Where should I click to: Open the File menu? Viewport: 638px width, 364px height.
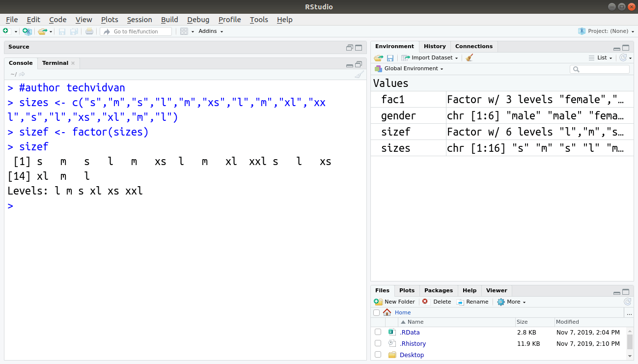[x=12, y=20]
